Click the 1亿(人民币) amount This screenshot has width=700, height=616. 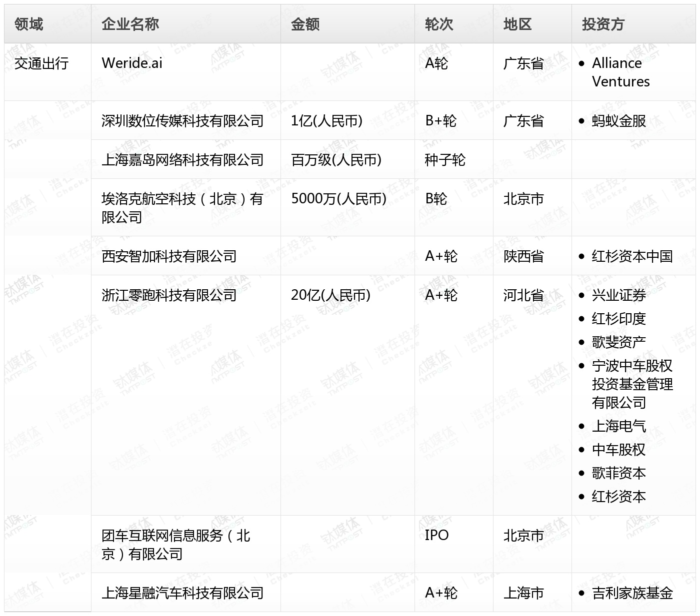327,121
